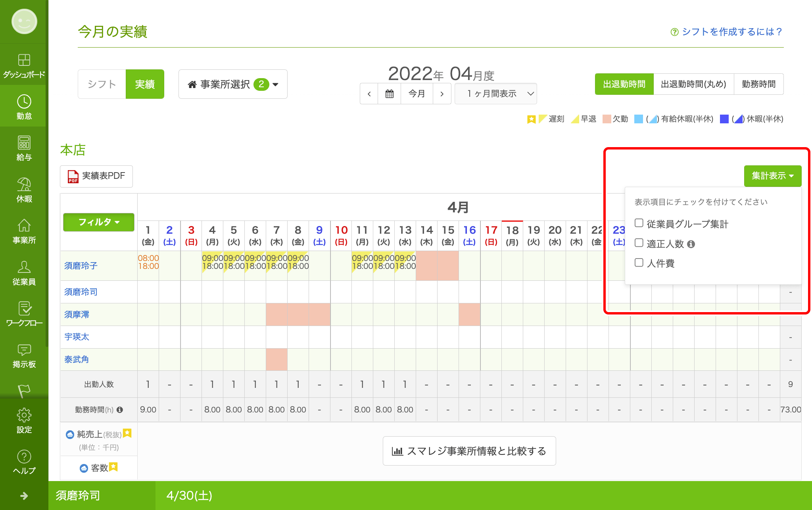Go to the previous month

[369, 94]
